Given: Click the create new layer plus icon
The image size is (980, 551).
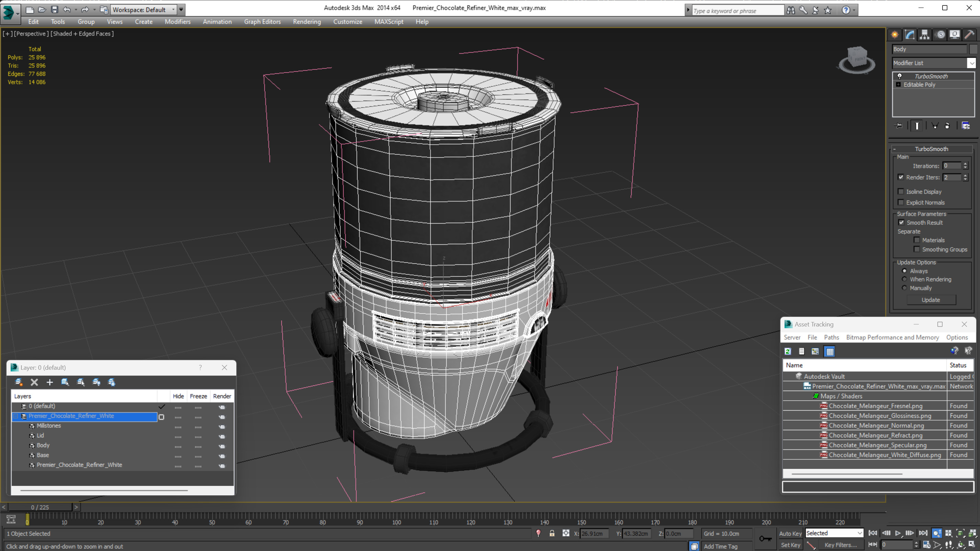Looking at the screenshot, I should coord(49,382).
